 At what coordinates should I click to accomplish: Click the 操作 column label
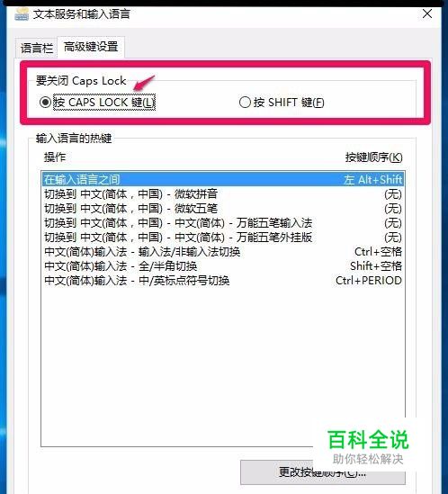pos(55,157)
